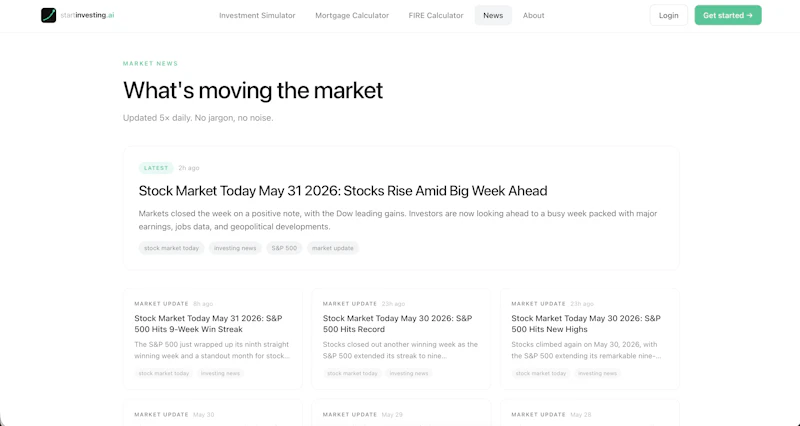This screenshot has width=800, height=426.
Task: Click the startinvesting.ai logo icon
Action: [48, 15]
